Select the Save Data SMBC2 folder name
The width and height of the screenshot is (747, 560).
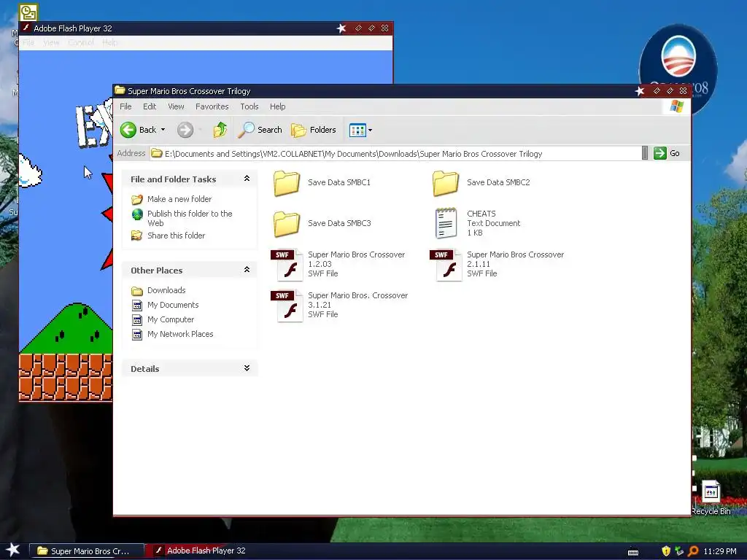498,182
